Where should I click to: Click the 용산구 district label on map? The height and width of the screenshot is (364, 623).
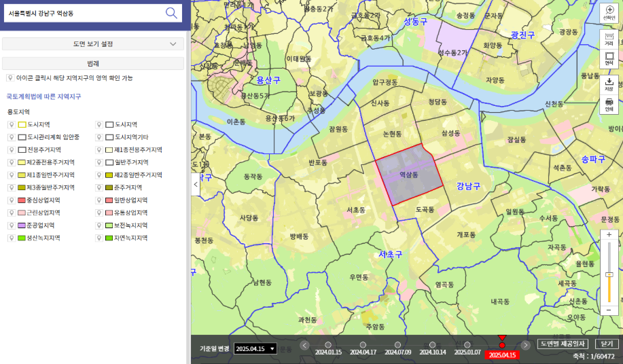click(268, 80)
